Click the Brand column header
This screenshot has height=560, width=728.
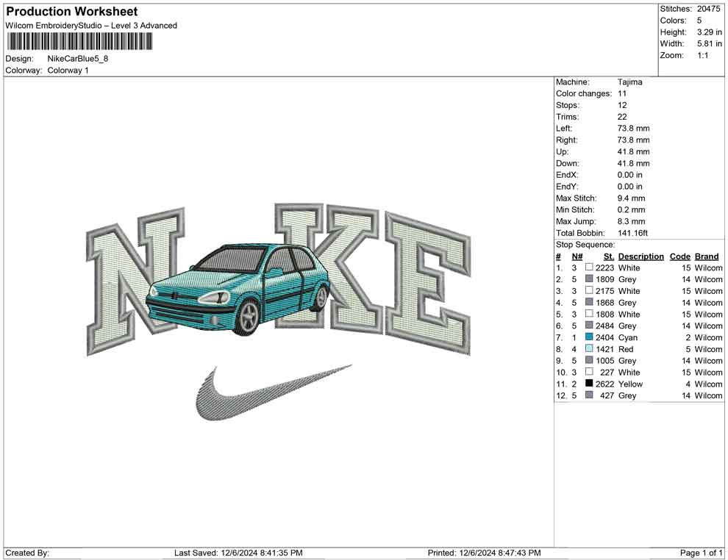[707, 256]
